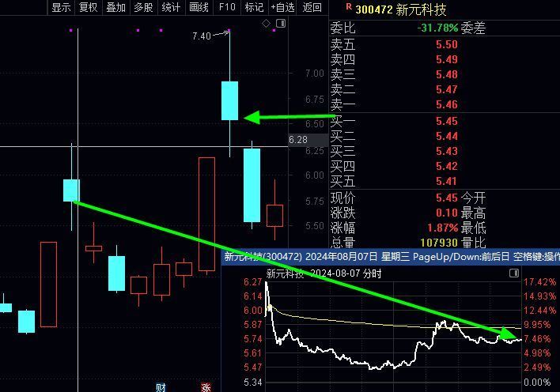Click the 委差 label
This screenshot has height=392, width=560.
tap(473, 28)
